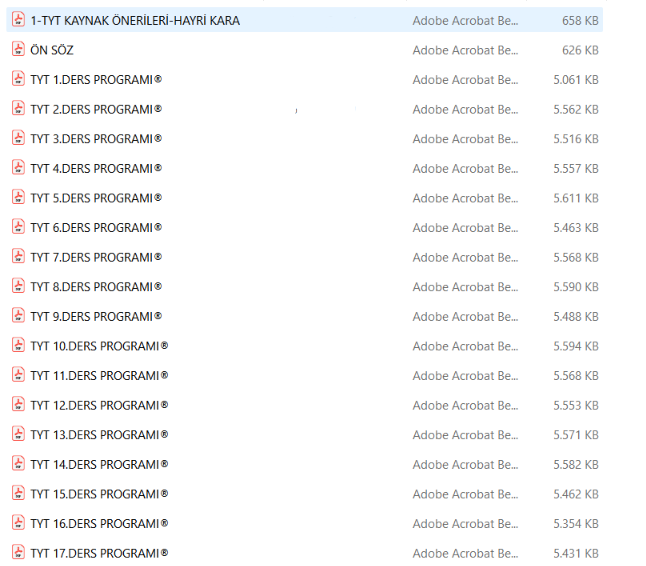Click PDF icon of TYT 11.DERS PROGRAMI
Image resolution: width=646 pixels, height=566 pixels.
point(18,375)
